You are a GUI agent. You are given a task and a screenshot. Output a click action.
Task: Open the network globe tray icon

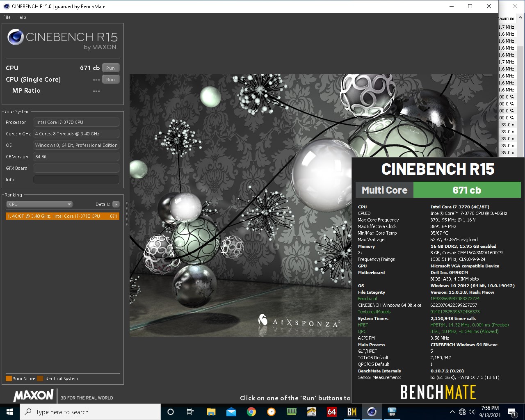[x=462, y=412]
